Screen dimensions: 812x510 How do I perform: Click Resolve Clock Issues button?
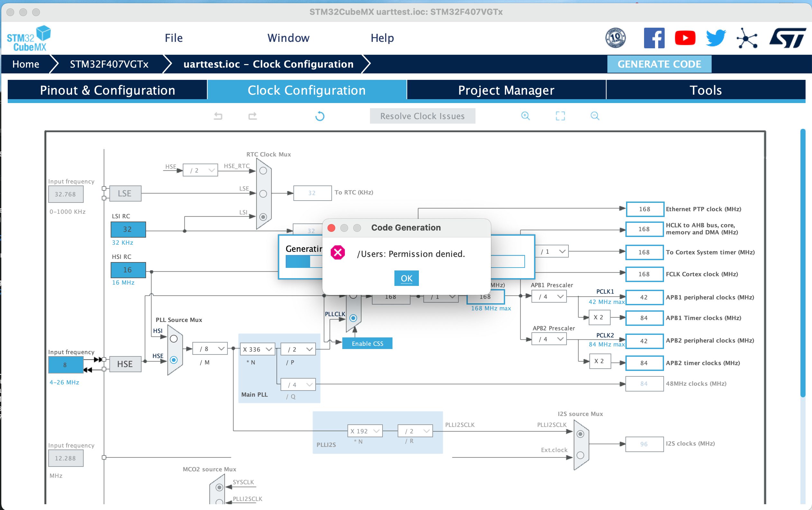(x=422, y=116)
